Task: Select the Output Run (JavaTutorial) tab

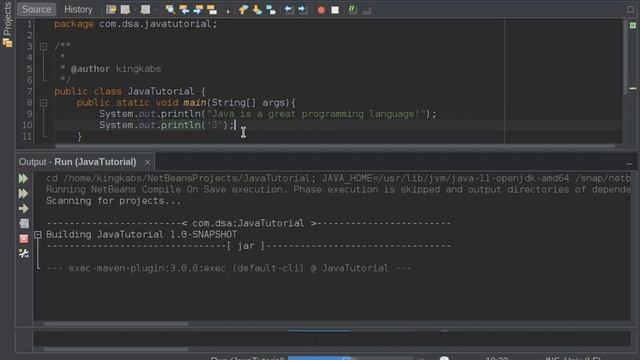Action: click(78, 162)
